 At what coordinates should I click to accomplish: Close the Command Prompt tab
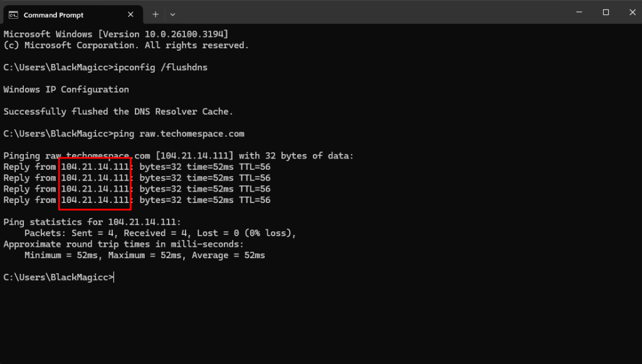click(130, 15)
